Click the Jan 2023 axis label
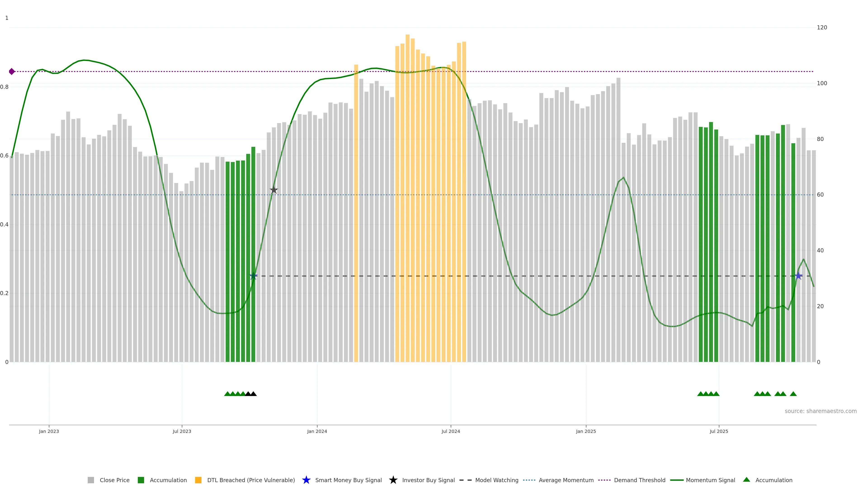The image size is (868, 488). pyautogui.click(x=49, y=432)
